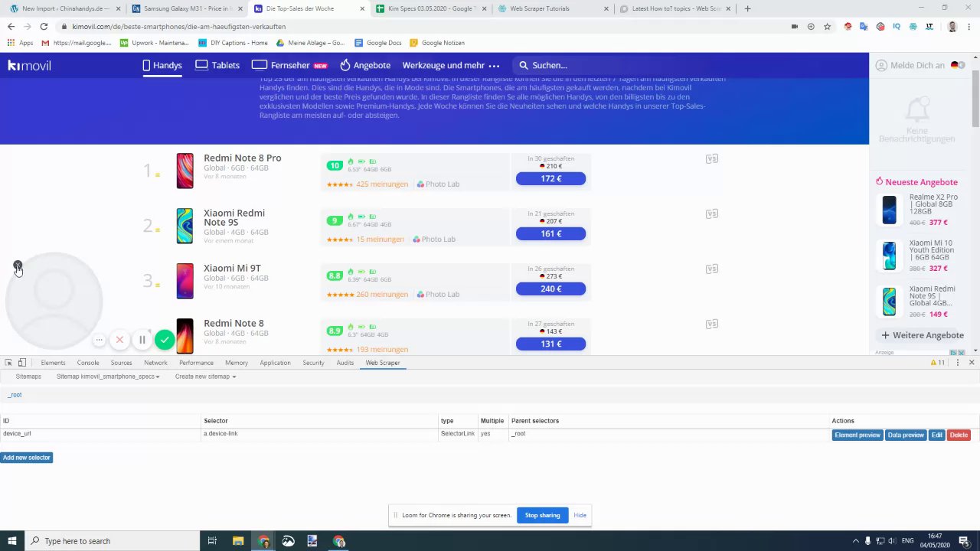
Task: Open DevTools three-dot menu
Action: tap(957, 363)
